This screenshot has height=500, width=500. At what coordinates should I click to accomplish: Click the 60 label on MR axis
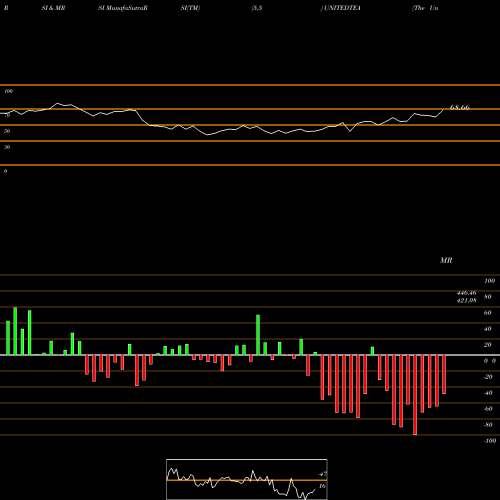click(488, 313)
